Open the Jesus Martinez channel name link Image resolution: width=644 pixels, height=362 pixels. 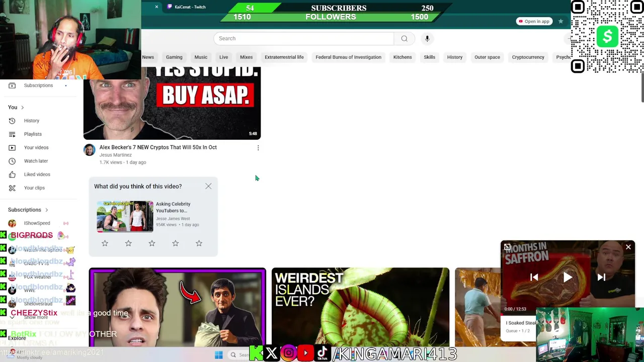115,155
